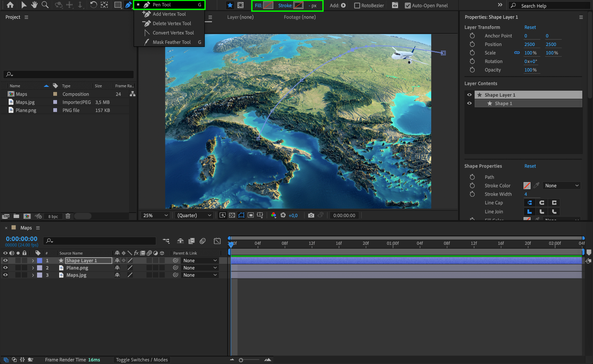Reset the Layer Transform properties
The height and width of the screenshot is (364, 593).
[x=530, y=27]
